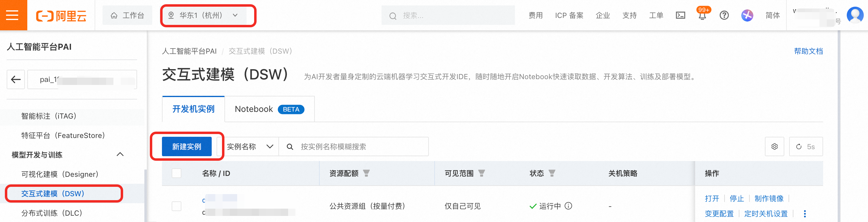
Task: Open the 帮助文档 link
Action: 808,51
